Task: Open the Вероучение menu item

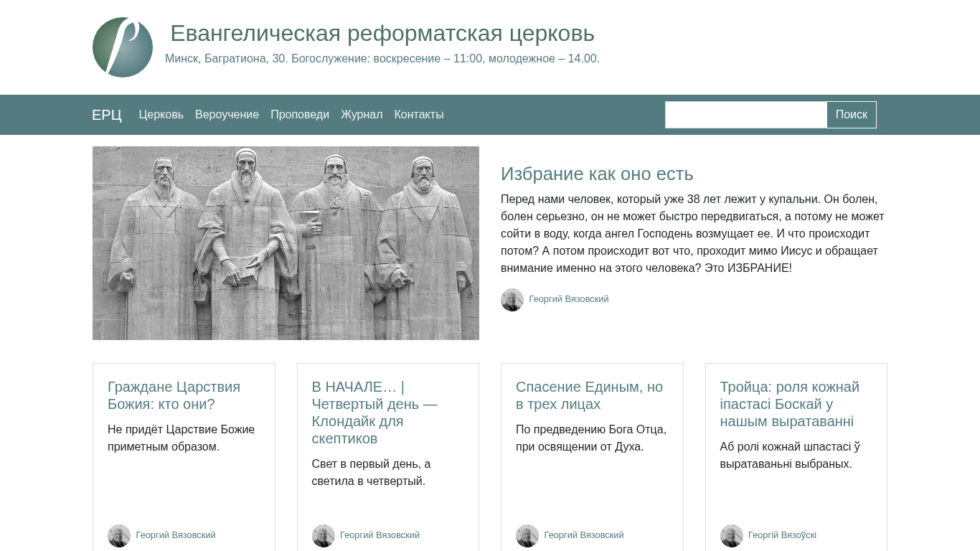Action: pyautogui.click(x=227, y=115)
